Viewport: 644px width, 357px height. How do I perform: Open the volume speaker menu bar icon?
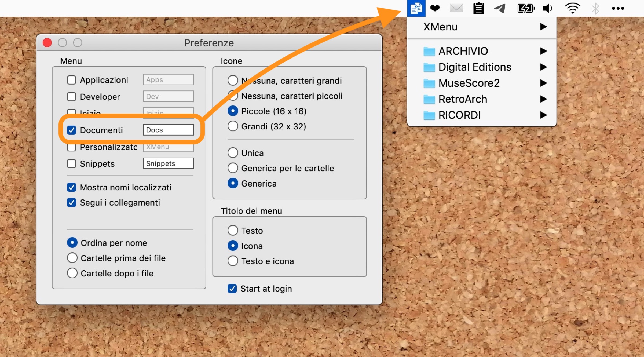coord(547,8)
